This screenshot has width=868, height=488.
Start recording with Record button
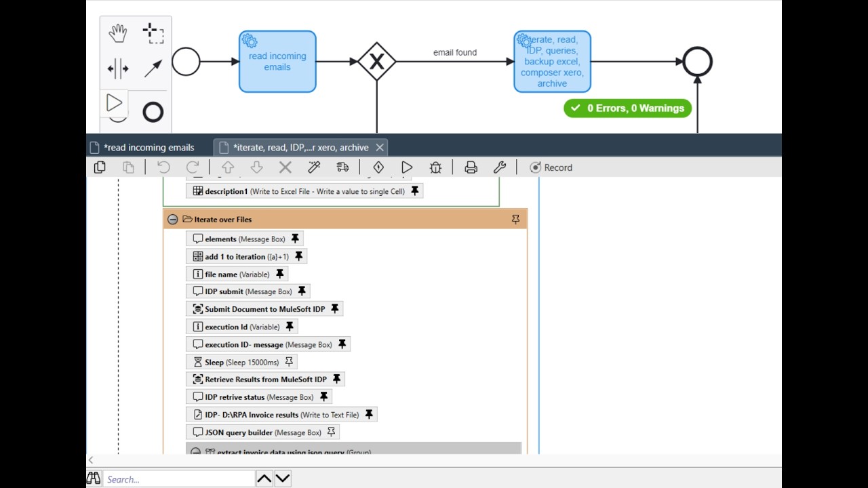click(x=551, y=167)
